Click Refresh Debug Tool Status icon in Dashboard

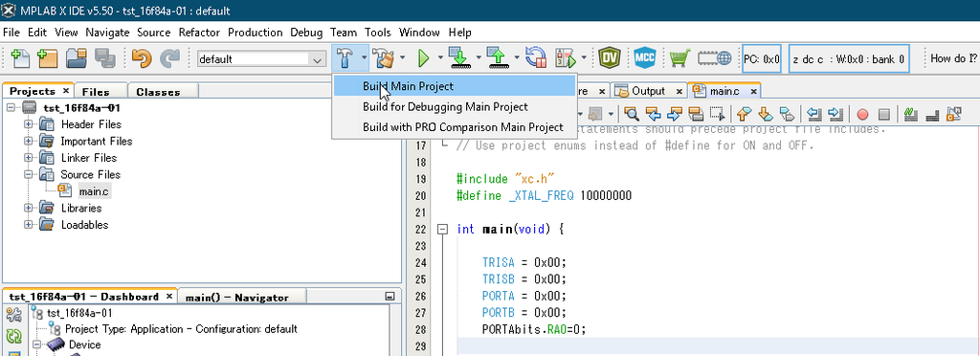[x=13, y=336]
